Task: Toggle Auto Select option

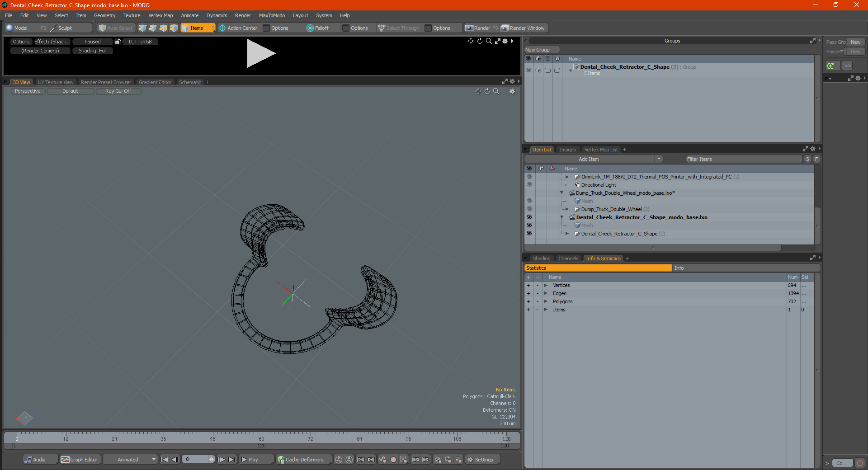Action: (116, 28)
